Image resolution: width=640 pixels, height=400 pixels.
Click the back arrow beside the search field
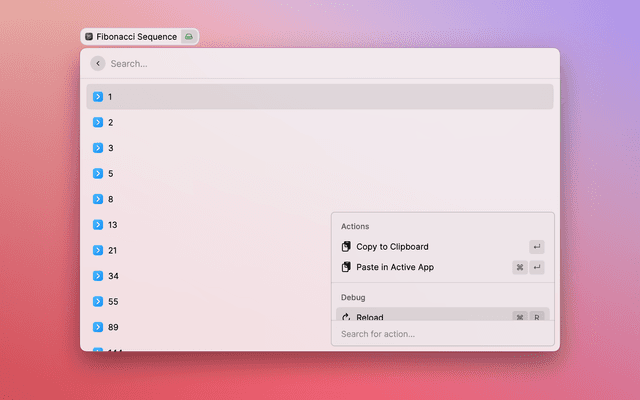click(x=97, y=63)
